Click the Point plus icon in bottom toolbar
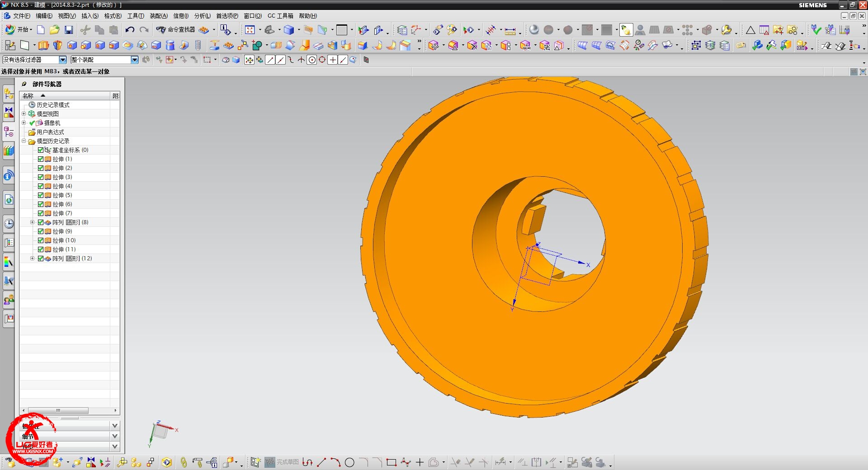 point(420,462)
